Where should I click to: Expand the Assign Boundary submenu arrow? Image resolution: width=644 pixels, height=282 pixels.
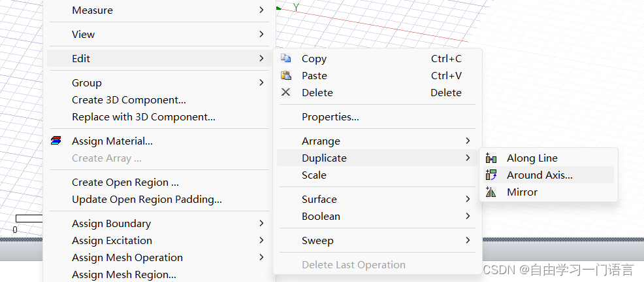(x=262, y=224)
